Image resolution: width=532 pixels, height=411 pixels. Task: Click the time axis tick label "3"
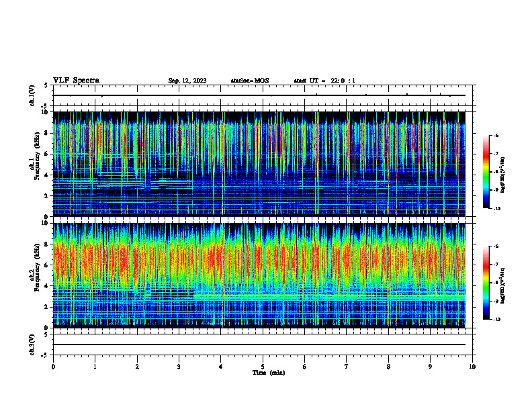point(179,367)
